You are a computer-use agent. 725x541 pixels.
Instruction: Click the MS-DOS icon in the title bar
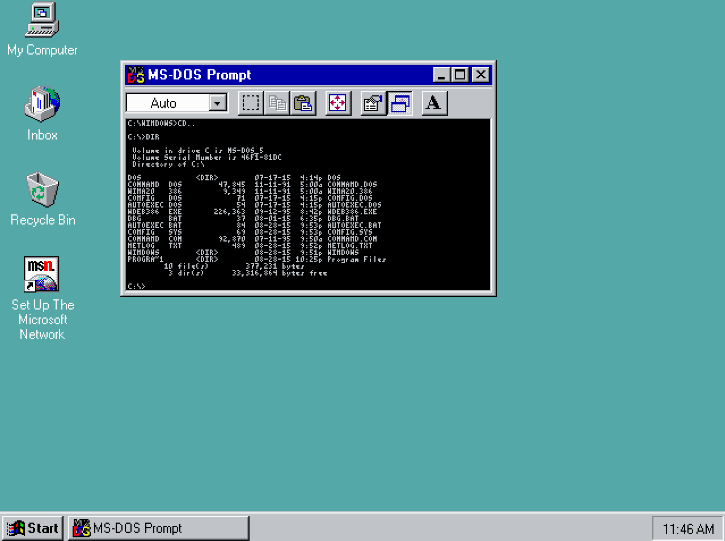pos(136,75)
